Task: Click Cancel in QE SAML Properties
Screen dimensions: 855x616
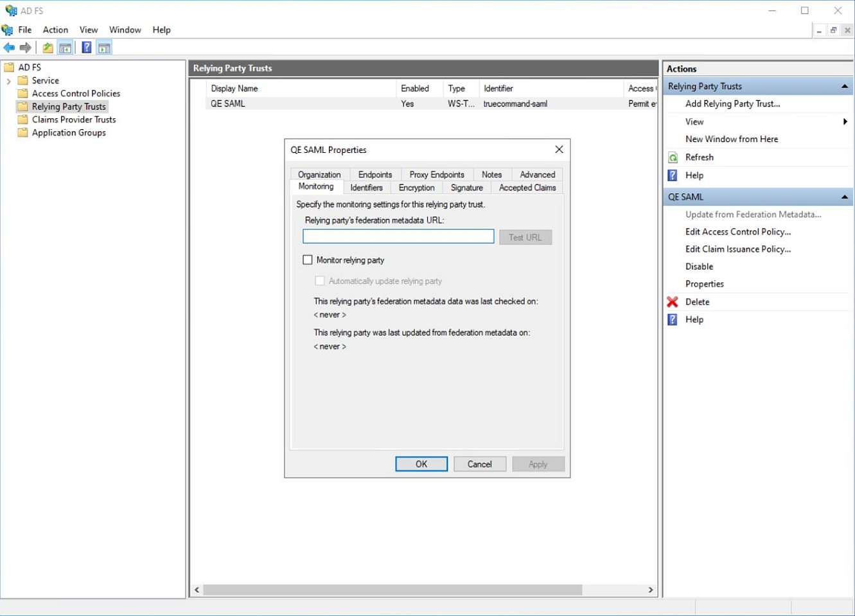Action: click(x=479, y=464)
